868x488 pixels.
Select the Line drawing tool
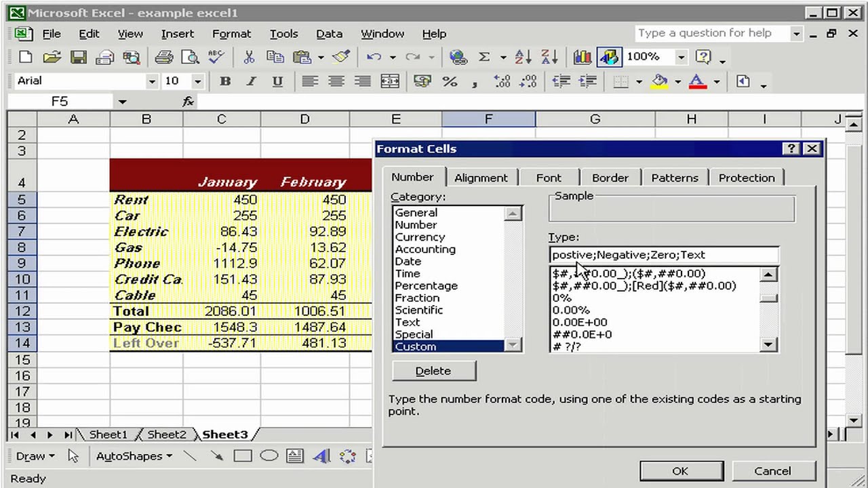click(x=191, y=456)
